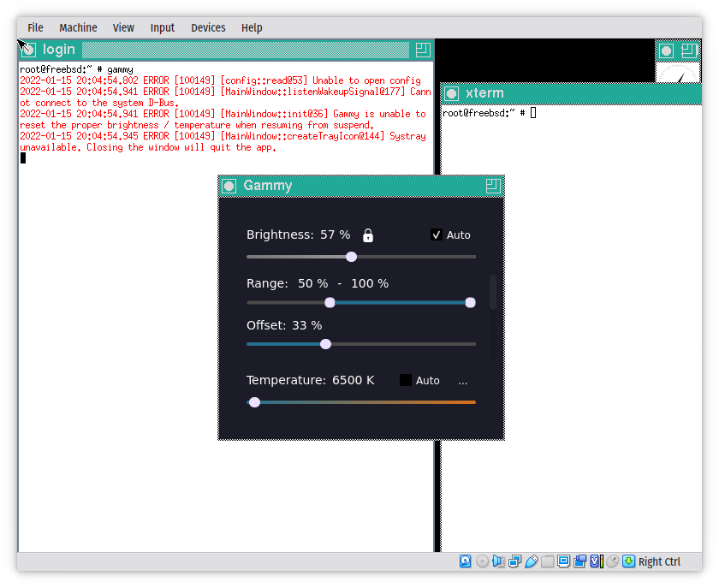The image size is (719, 588).
Task: Open the audio speaker status icon
Action: [498, 561]
